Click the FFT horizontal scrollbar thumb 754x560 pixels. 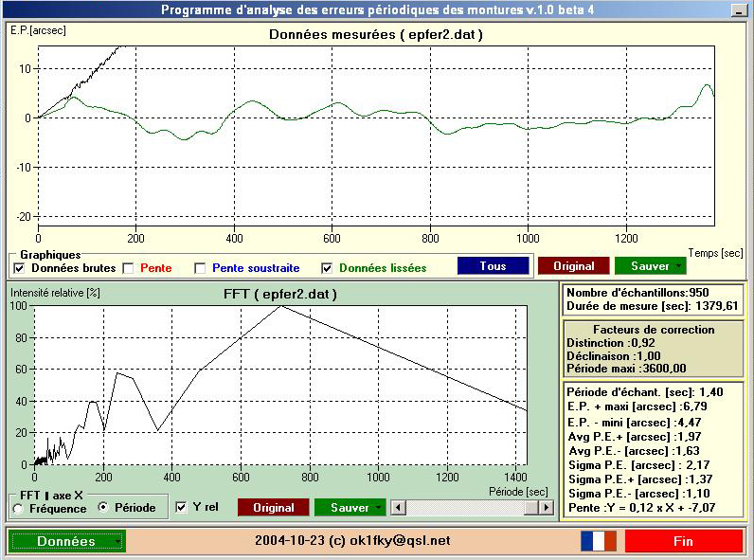pos(531,508)
